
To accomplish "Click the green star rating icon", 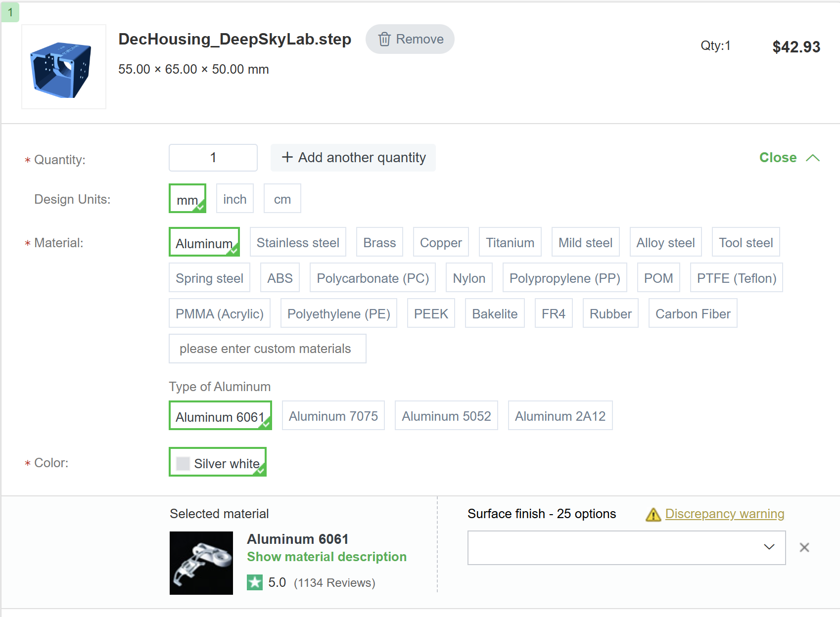I will [255, 582].
